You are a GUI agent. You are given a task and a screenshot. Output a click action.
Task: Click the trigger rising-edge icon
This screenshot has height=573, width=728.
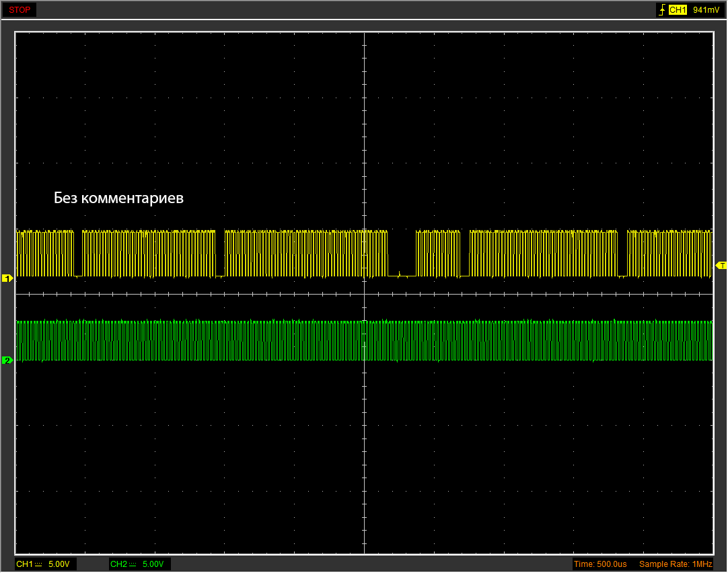(x=662, y=9)
